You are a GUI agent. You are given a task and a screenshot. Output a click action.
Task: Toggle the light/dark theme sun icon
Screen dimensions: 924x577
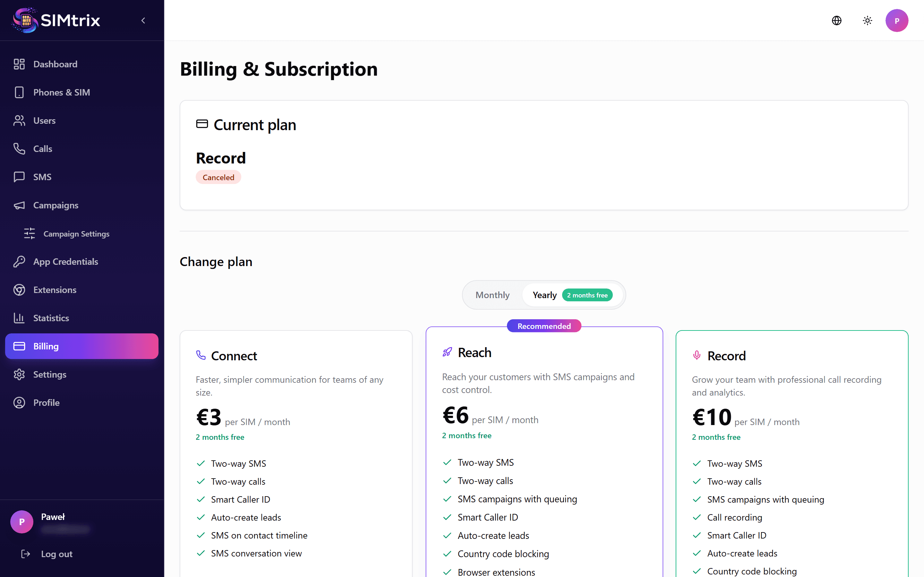tap(867, 21)
